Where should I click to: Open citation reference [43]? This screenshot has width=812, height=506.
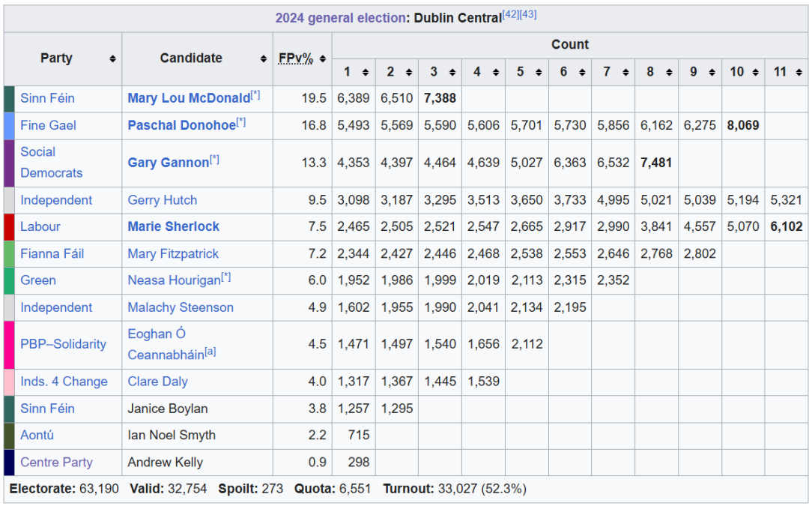(528, 14)
